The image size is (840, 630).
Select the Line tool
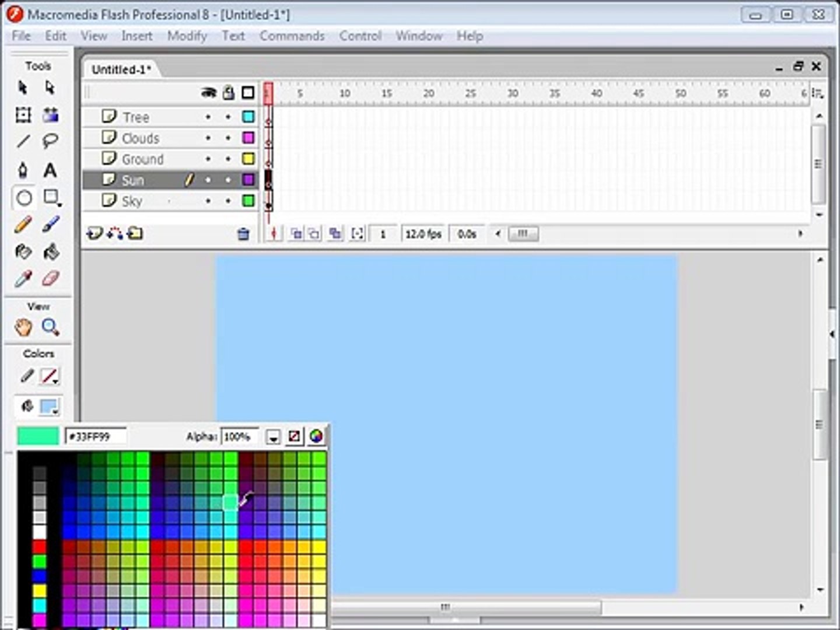23,141
